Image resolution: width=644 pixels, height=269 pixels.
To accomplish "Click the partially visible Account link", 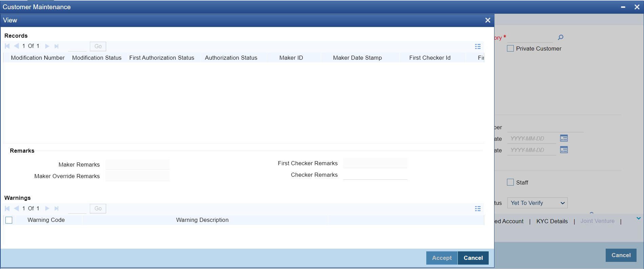I will [509, 221].
